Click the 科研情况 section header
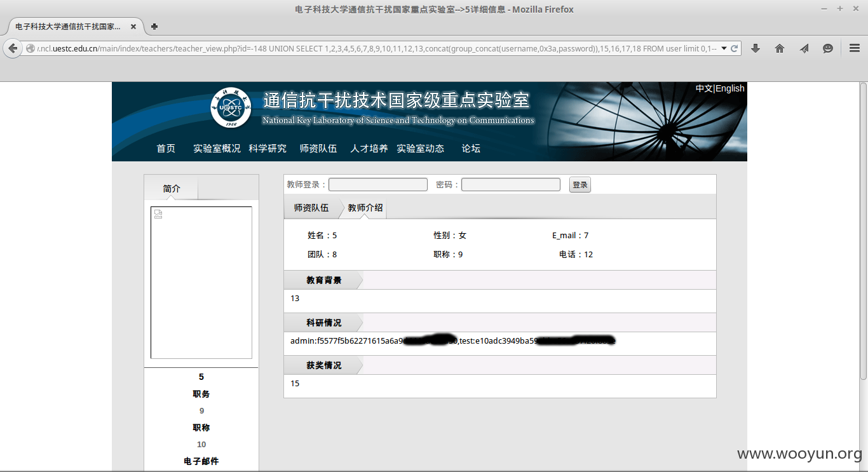 pos(324,323)
